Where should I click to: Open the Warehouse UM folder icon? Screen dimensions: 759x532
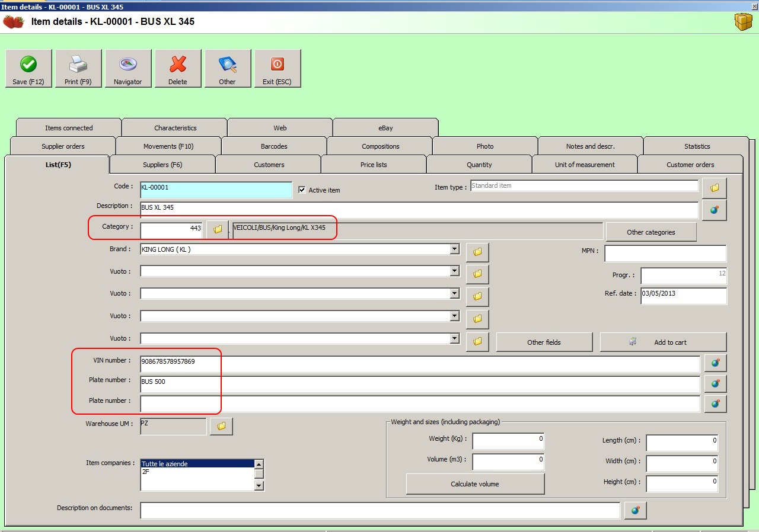(221, 426)
